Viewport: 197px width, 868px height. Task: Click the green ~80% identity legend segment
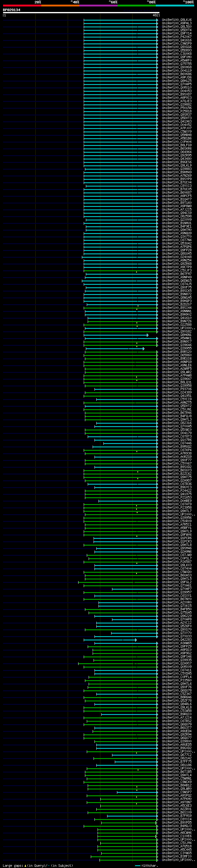[x=136, y=6]
